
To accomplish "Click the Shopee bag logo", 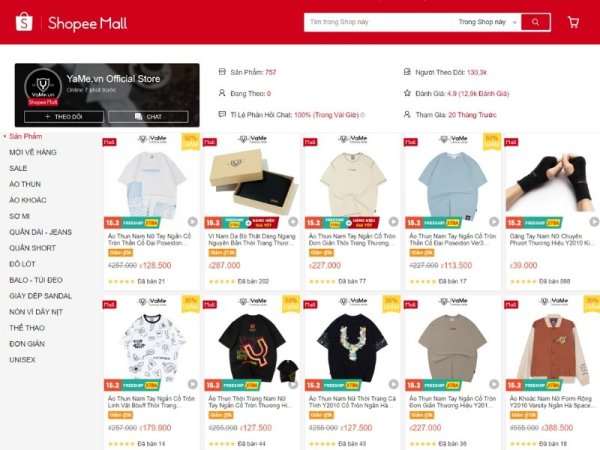I will pos(24,22).
